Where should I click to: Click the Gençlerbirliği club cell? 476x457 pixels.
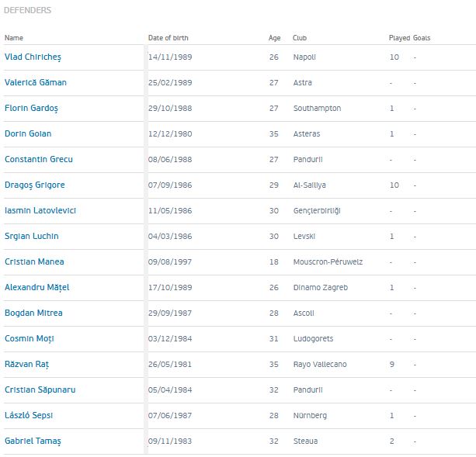317,210
